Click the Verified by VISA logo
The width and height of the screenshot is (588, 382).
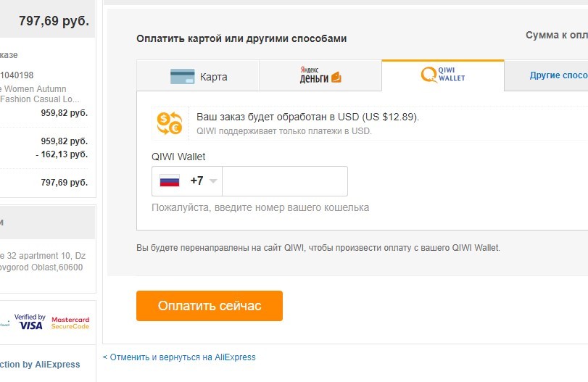pos(30,322)
